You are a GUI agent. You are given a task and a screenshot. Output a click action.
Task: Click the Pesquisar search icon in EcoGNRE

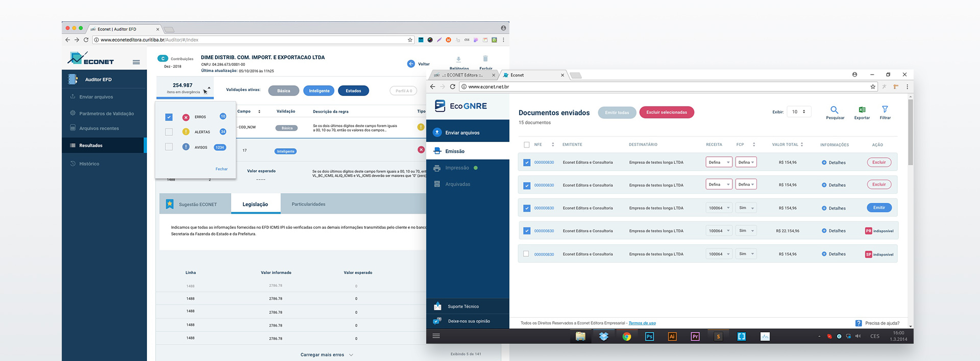834,110
